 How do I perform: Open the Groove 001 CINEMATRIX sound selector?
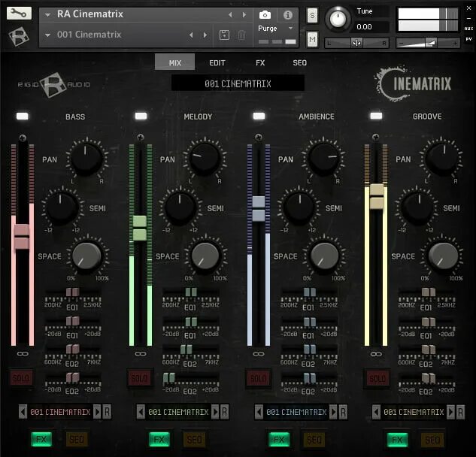click(414, 412)
